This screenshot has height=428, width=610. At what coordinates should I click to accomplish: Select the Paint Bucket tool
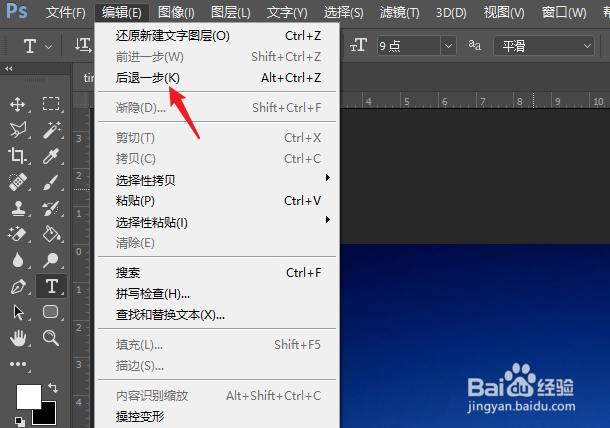click(51, 234)
